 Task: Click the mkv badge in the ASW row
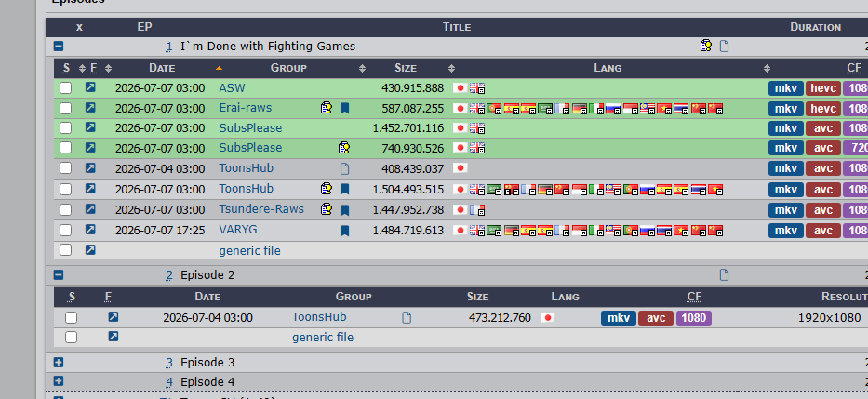pyautogui.click(x=785, y=88)
